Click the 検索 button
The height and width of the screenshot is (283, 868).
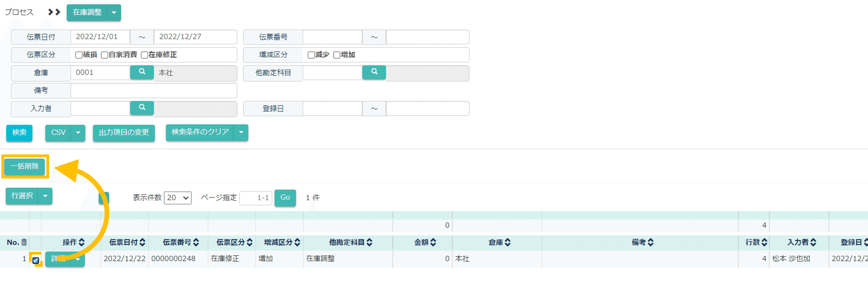[19, 133]
